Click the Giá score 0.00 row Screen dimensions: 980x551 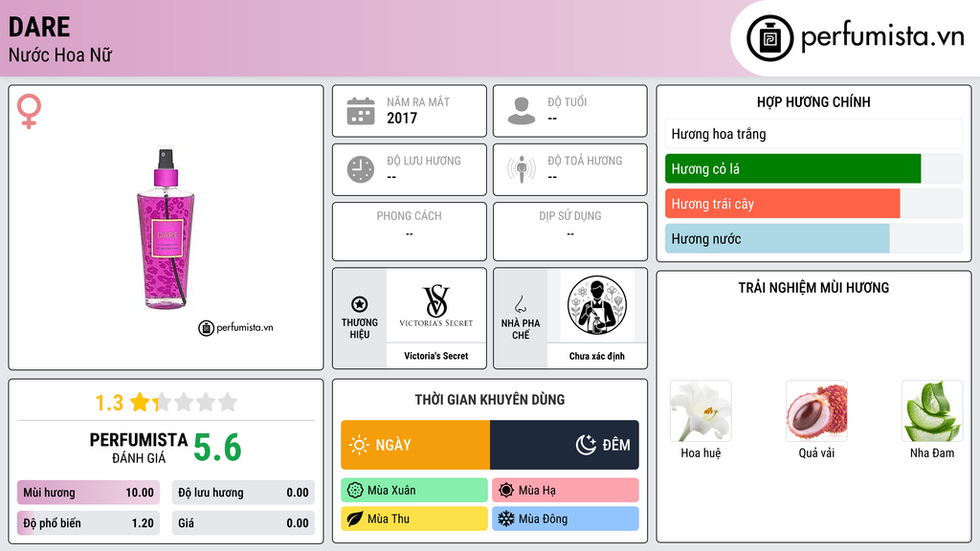click(x=243, y=523)
